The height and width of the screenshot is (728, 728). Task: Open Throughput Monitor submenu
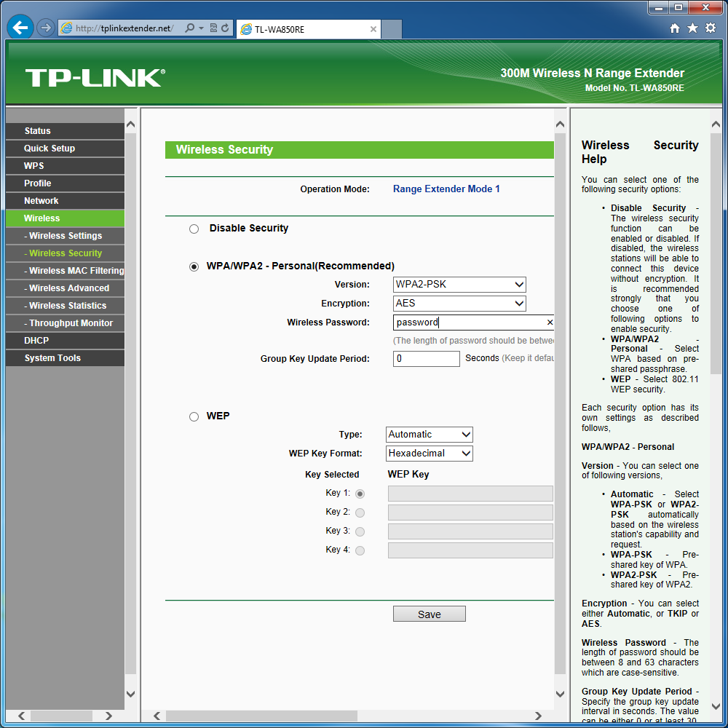coord(65,323)
